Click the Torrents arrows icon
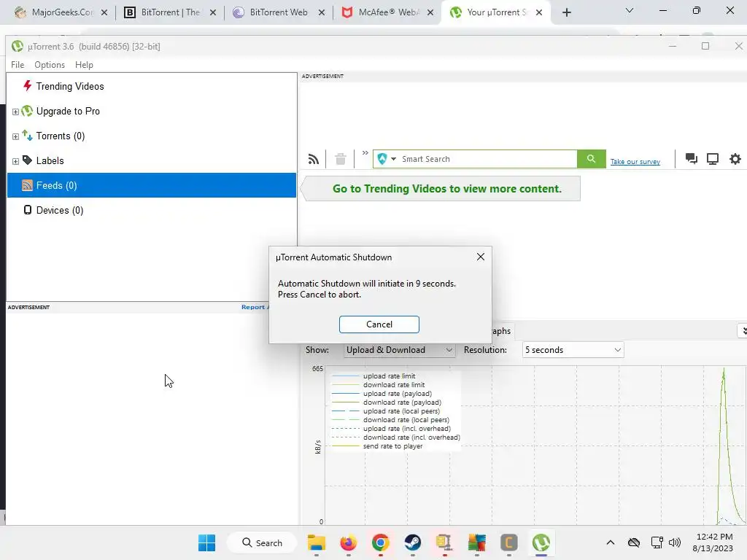747x560 pixels. [27, 135]
